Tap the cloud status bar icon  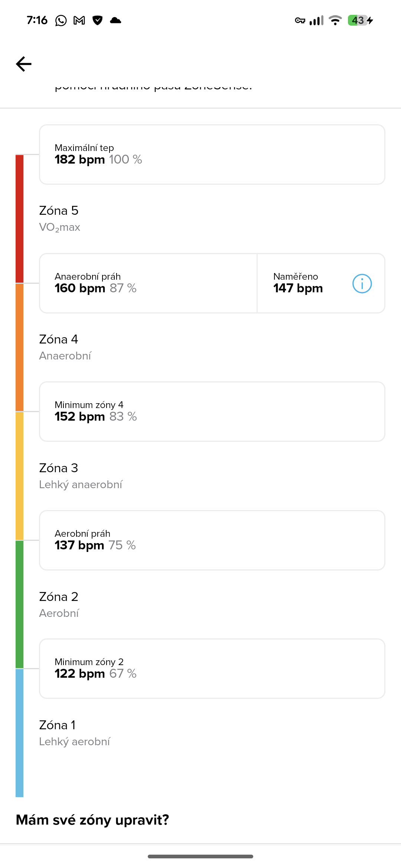click(115, 20)
